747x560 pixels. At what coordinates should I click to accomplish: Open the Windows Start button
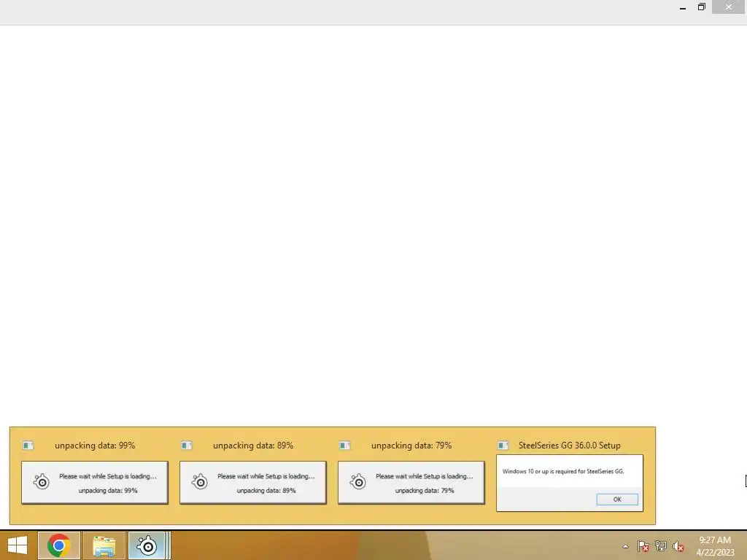tap(18, 545)
